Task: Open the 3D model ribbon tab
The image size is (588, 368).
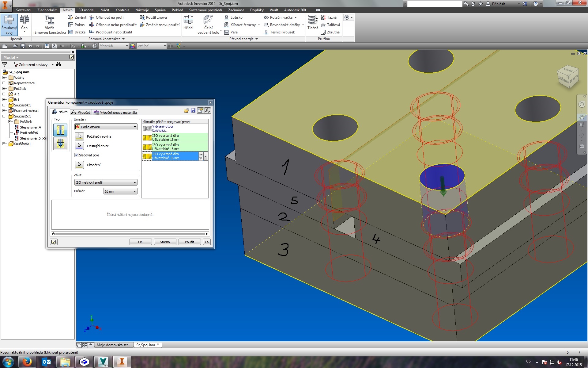Action: tap(86, 10)
